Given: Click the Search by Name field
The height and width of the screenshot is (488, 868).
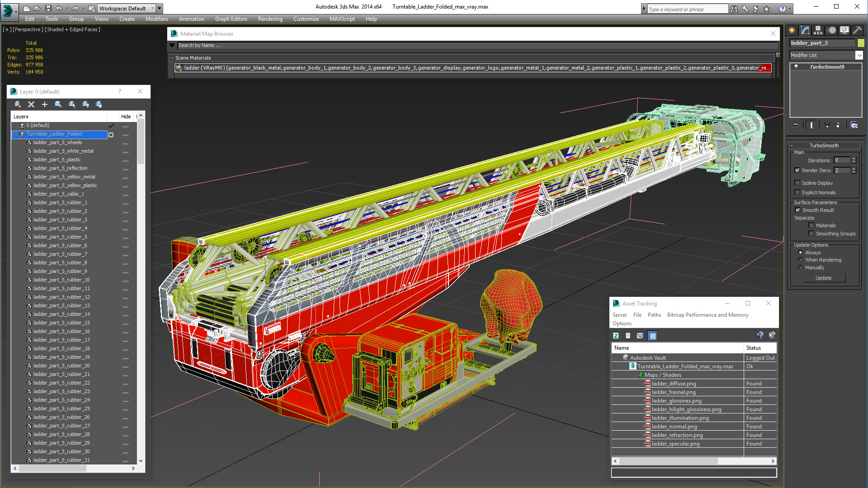Looking at the screenshot, I should (475, 45).
